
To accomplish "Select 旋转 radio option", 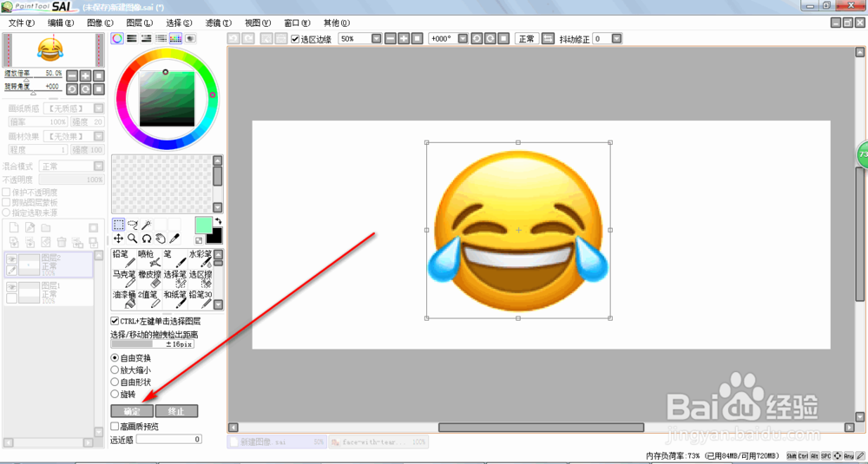I will tap(115, 395).
